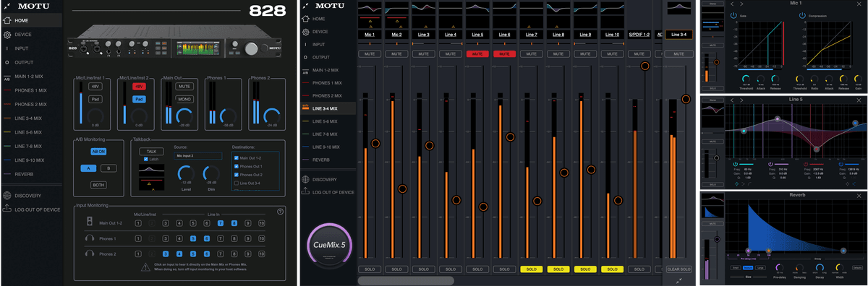Toggle Pad on Mic/Line/Inst 1
The height and width of the screenshot is (286, 868).
(95, 99)
